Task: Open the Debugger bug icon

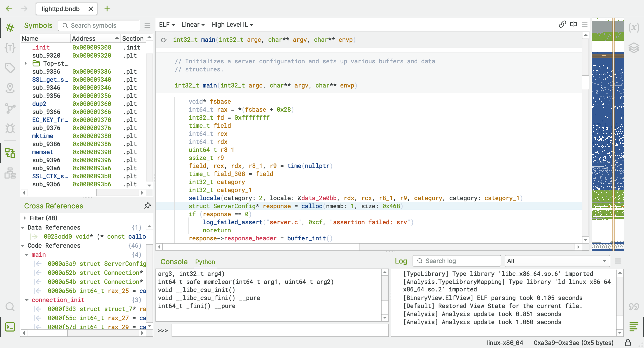Action: [10, 128]
